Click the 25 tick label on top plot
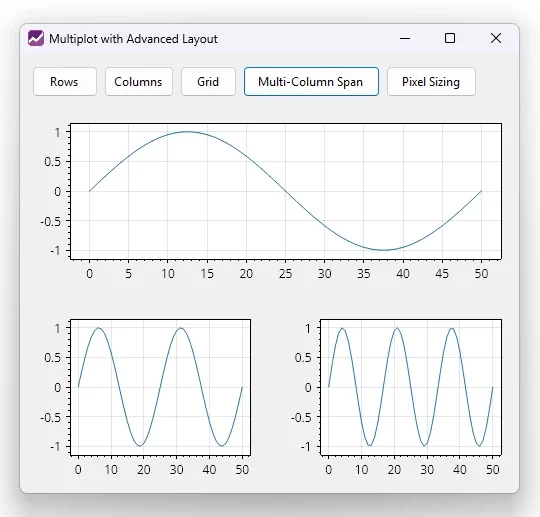The image size is (540, 517). (x=285, y=274)
